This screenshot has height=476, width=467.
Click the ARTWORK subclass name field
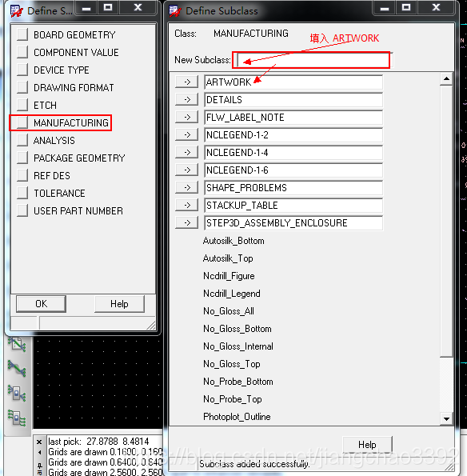coord(293,82)
